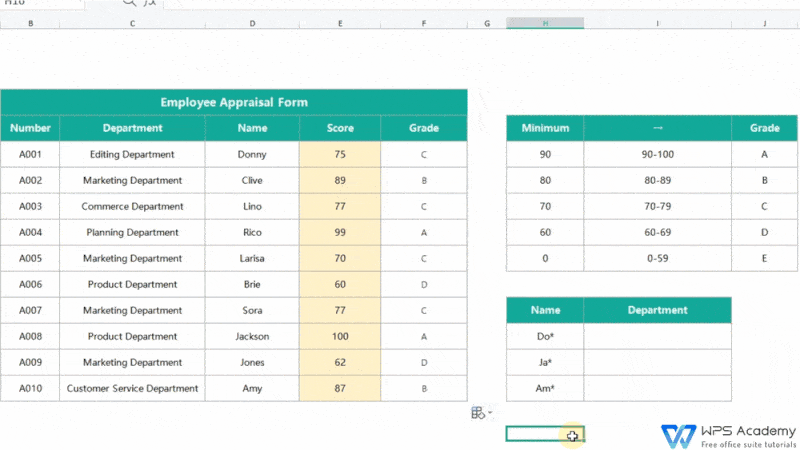Select column H header
The image size is (800, 450).
[x=545, y=22]
